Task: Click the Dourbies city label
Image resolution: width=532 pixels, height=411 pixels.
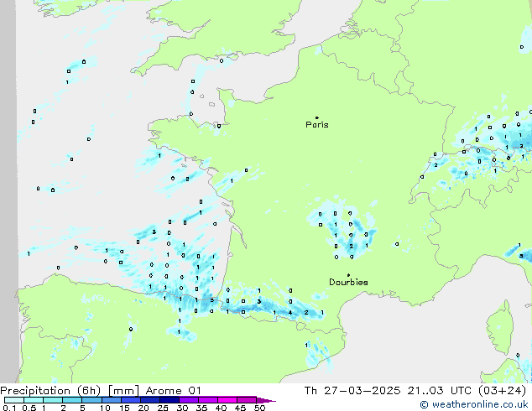Action: 348,282
